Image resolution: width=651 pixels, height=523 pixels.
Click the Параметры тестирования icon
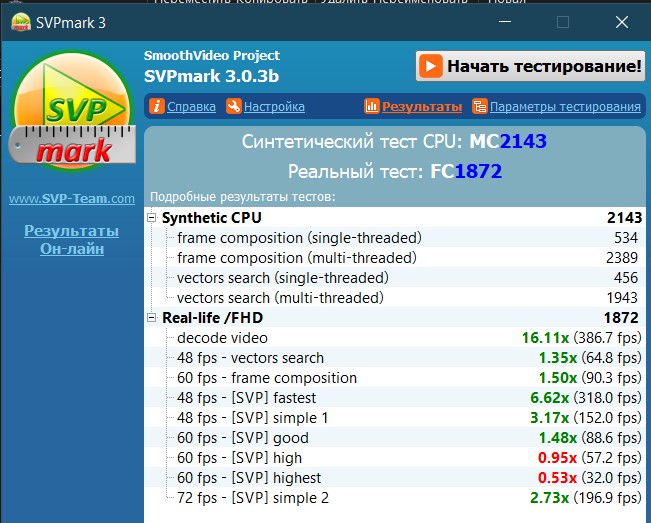pyautogui.click(x=480, y=106)
